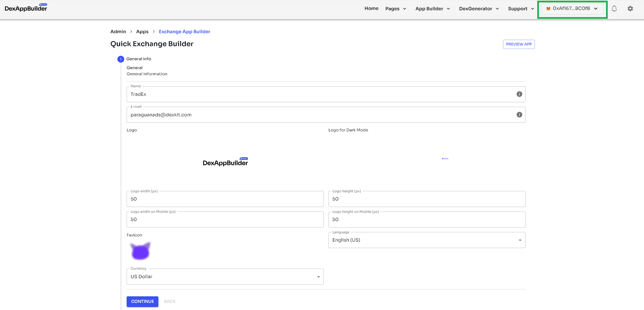The image size is (644, 310).
Task: Expand the Pages menu
Action: click(x=396, y=9)
